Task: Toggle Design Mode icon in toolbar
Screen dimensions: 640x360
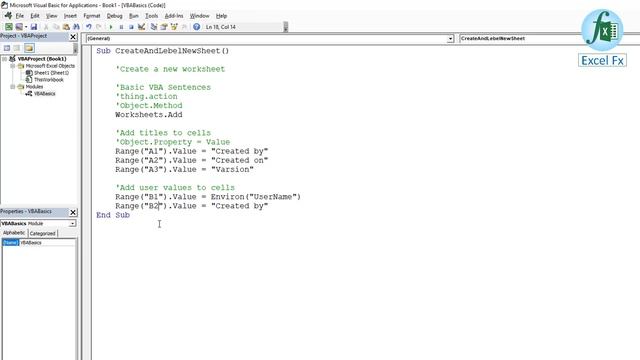Action: pyautogui.click(x=141, y=27)
